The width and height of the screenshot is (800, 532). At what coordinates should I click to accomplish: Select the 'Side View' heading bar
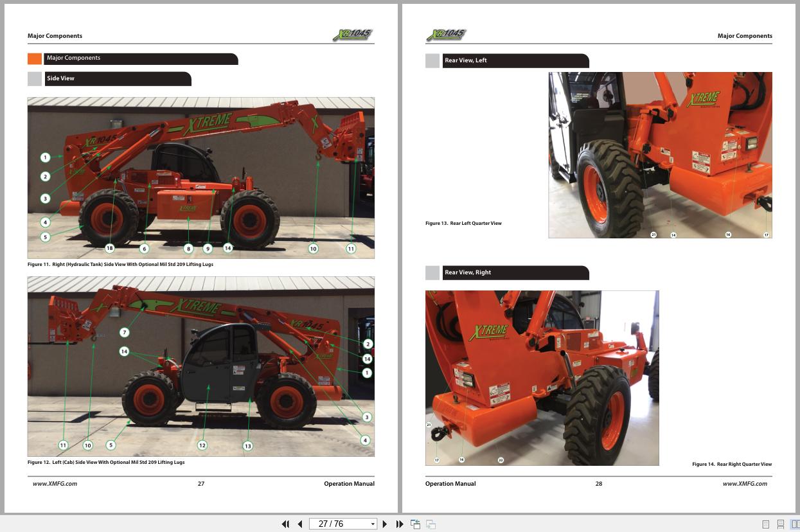point(118,79)
